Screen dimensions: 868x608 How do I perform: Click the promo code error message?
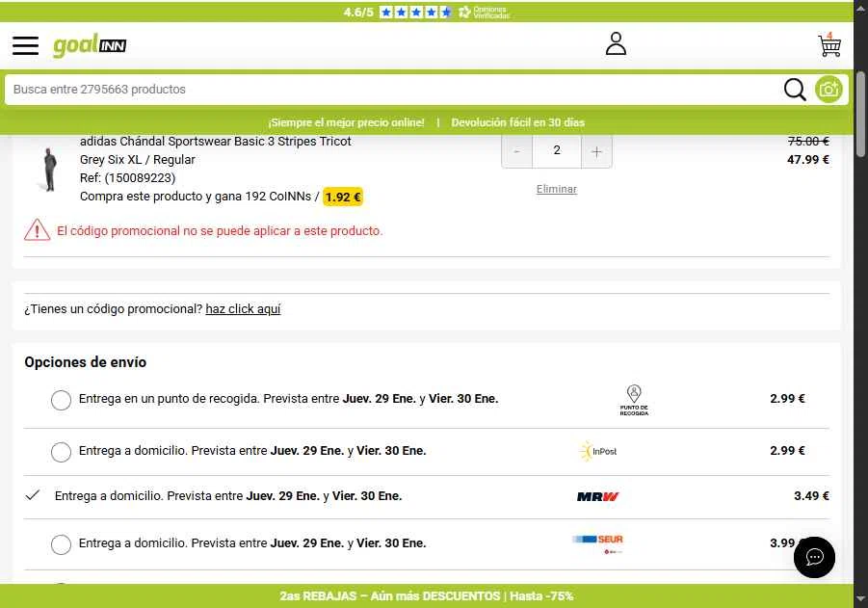tap(220, 231)
